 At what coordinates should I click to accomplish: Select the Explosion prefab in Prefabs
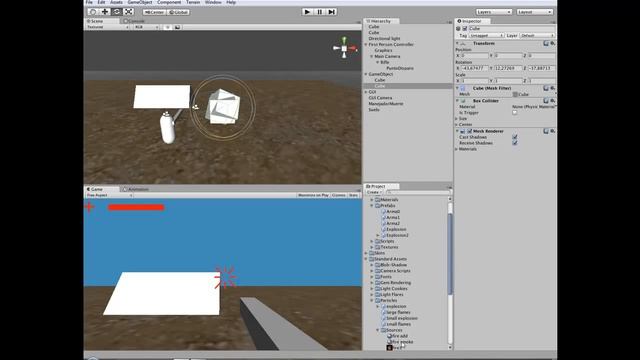click(x=396, y=229)
